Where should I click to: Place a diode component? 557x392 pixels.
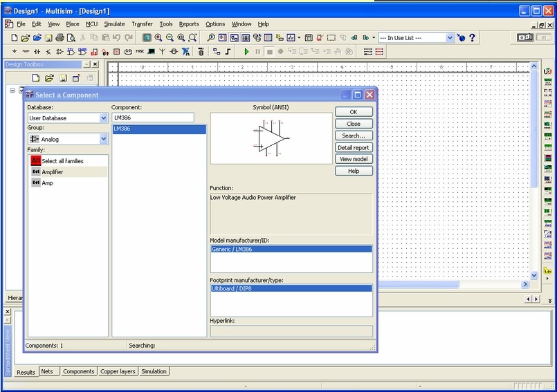pos(37,51)
